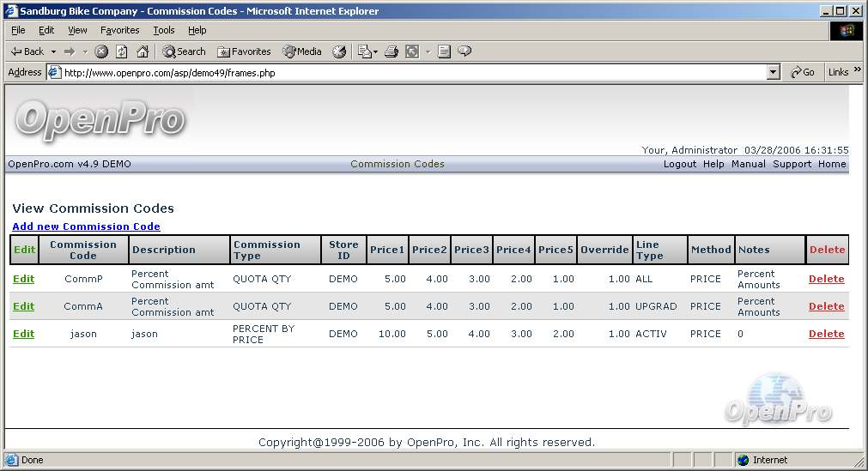Open the Tools menu
Viewport: 868px width, 471px height.
click(163, 30)
